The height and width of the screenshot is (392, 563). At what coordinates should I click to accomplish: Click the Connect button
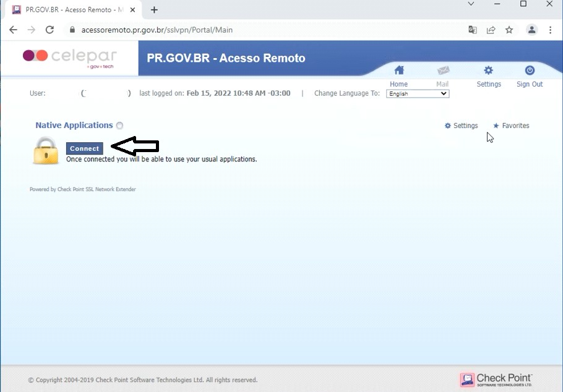pyautogui.click(x=84, y=148)
